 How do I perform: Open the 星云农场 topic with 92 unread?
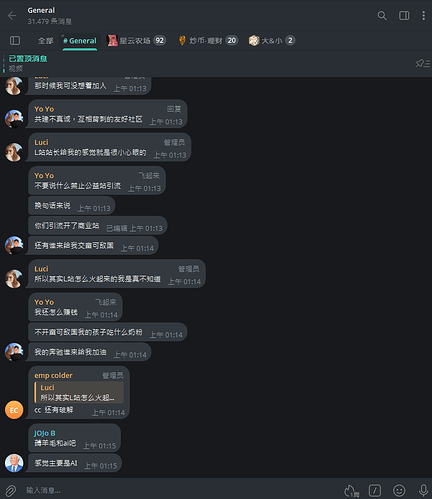pyautogui.click(x=136, y=41)
